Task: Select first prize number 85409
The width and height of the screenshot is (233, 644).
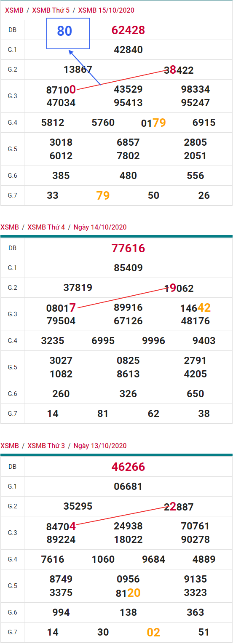Action: 128,268
